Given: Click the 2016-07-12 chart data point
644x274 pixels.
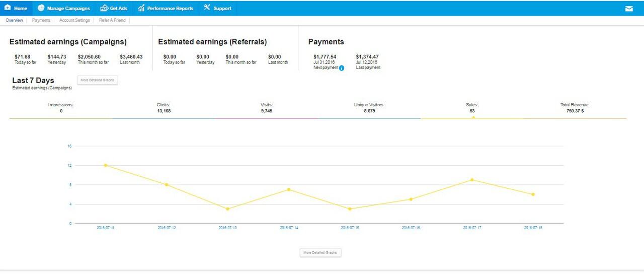Looking at the screenshot, I should pos(167,185).
